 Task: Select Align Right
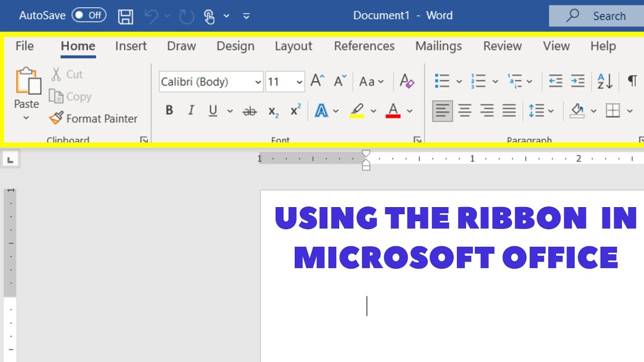pos(487,111)
